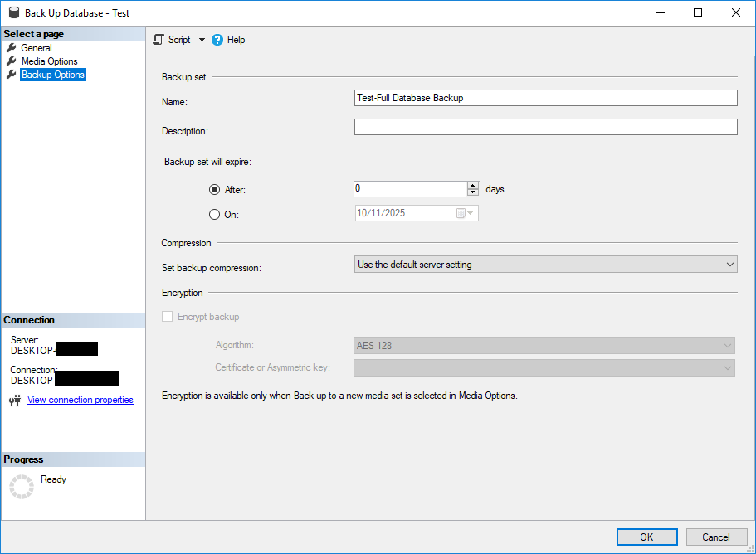The height and width of the screenshot is (554, 756).
Task: Toggle the Encrypt backup checkbox
Action: point(168,317)
